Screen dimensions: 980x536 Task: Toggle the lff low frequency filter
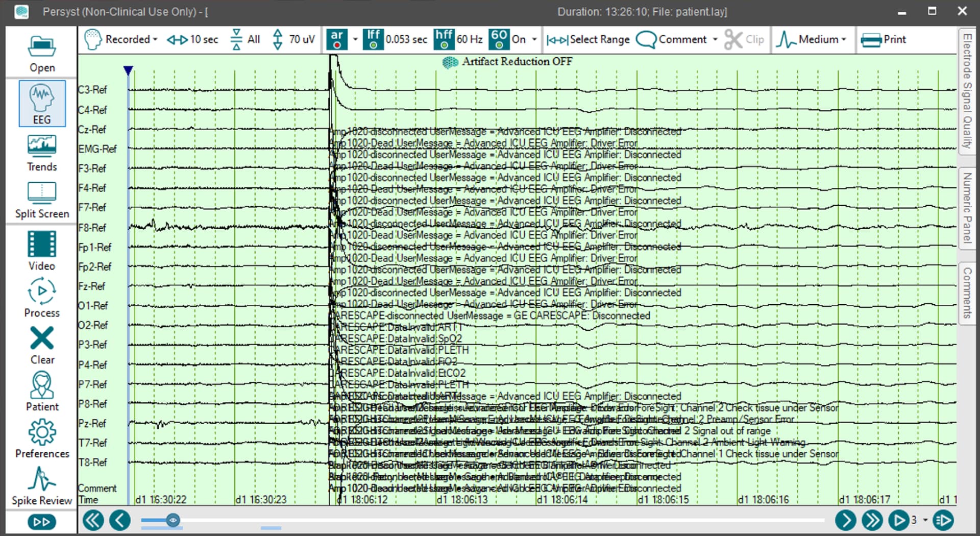[x=373, y=39]
